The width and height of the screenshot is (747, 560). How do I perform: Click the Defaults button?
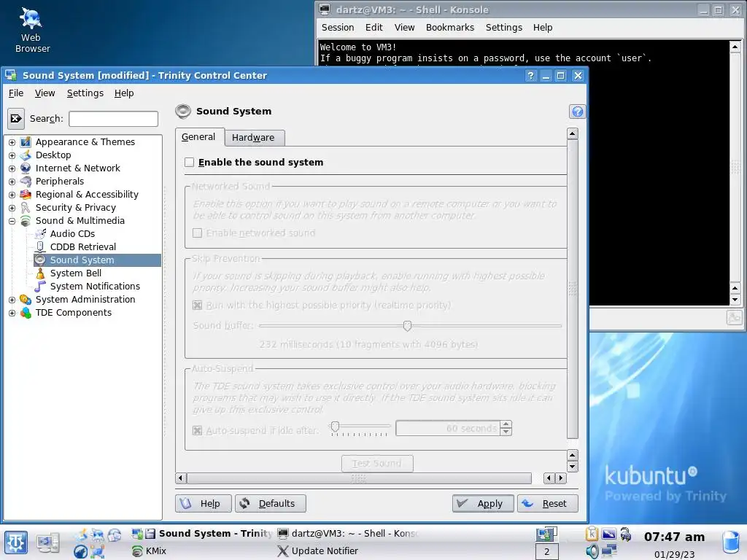coord(270,503)
